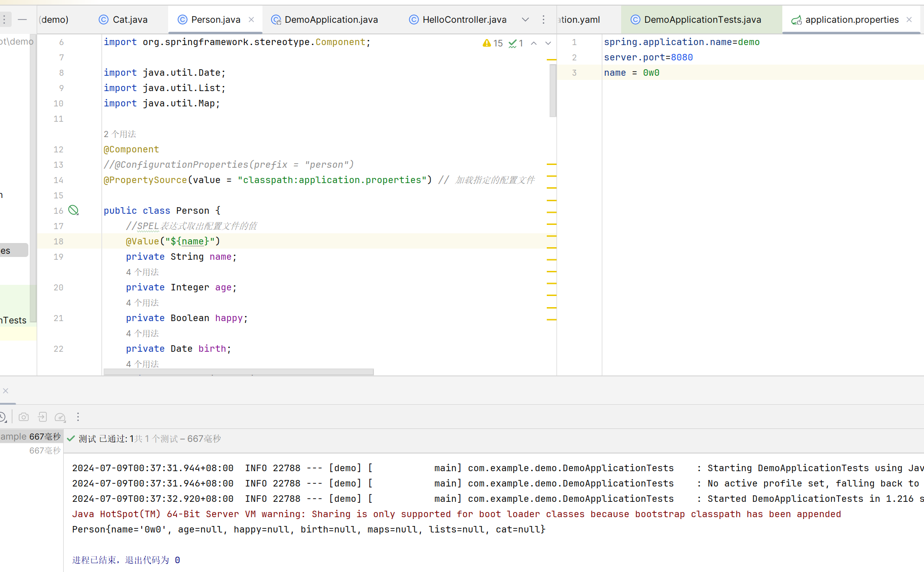Go to previous highlighted problem

[x=534, y=43]
